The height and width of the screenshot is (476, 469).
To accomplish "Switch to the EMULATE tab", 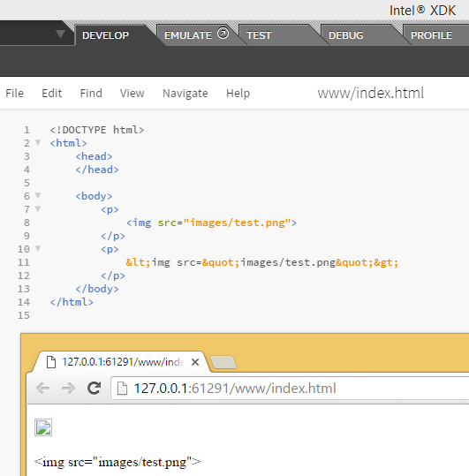I will tap(188, 35).
